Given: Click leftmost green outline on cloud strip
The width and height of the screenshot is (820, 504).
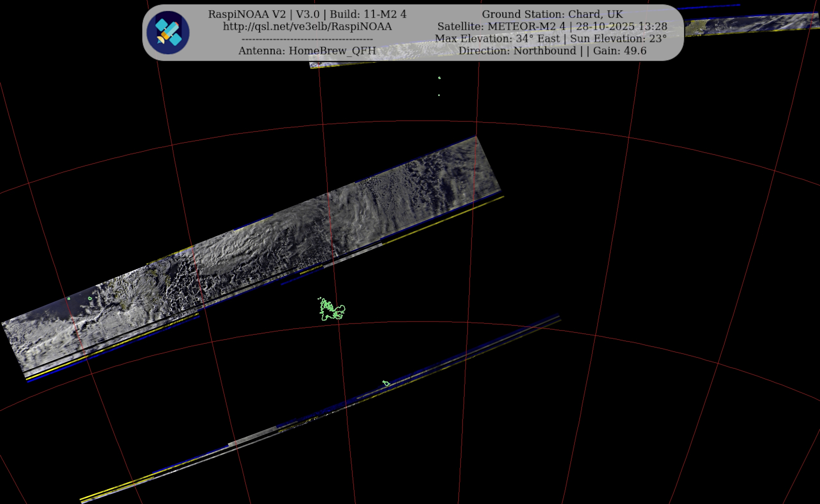Looking at the screenshot, I should [x=69, y=299].
